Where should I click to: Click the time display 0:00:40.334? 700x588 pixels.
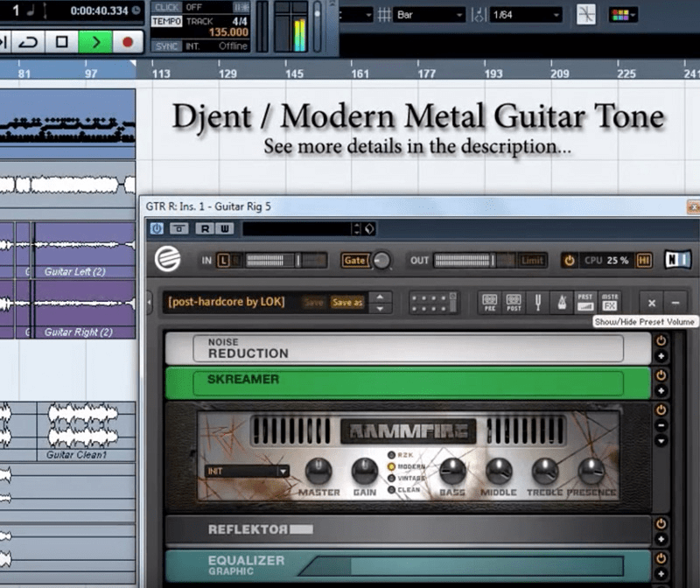click(99, 10)
